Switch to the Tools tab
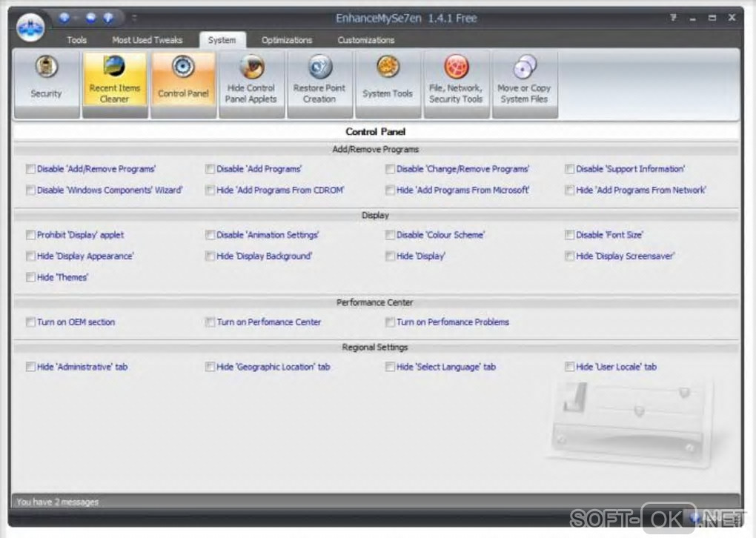756x538 pixels. pyautogui.click(x=76, y=40)
